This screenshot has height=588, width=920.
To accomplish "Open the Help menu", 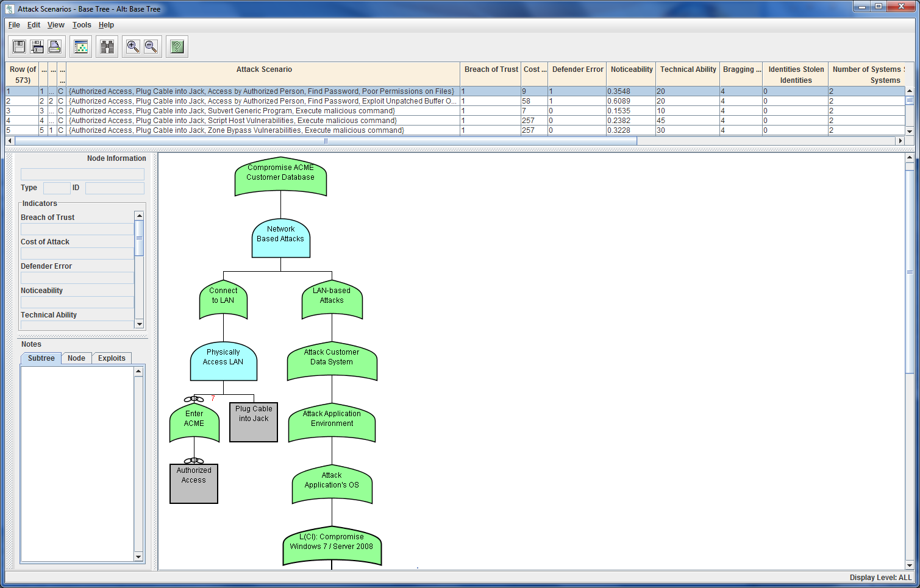I will (106, 25).
